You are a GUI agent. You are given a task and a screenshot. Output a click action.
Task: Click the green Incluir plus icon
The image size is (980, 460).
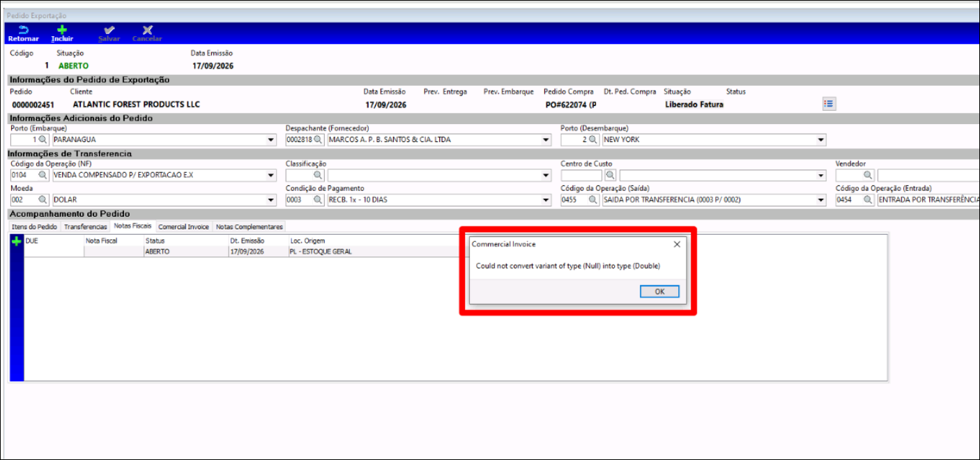coord(62,30)
